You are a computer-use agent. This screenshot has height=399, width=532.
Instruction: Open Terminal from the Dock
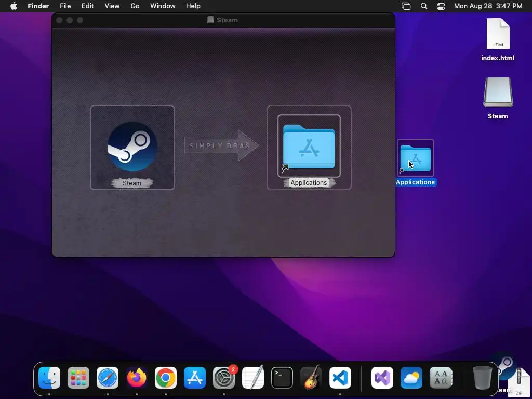[x=282, y=378]
